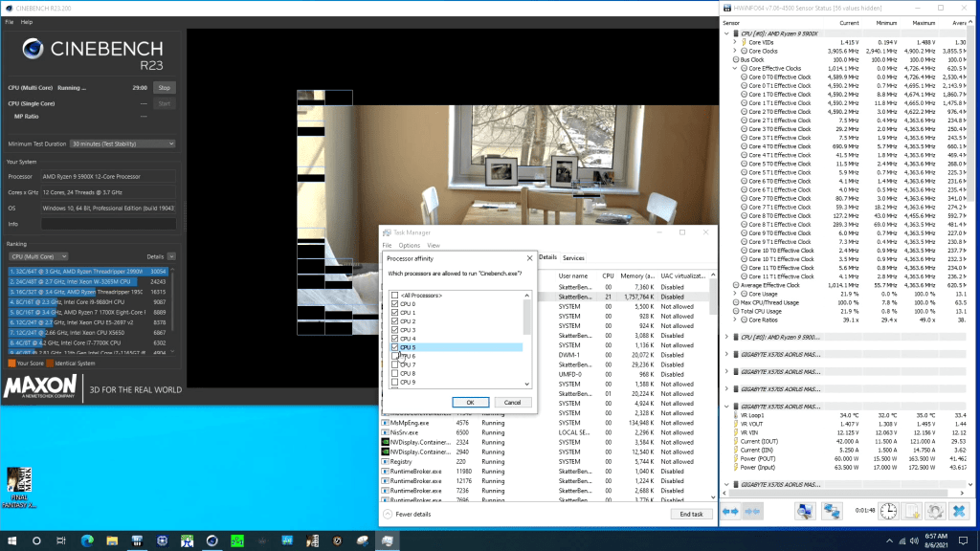Open Task Manager View menu
This screenshot has height=551, width=980.
pyautogui.click(x=434, y=246)
